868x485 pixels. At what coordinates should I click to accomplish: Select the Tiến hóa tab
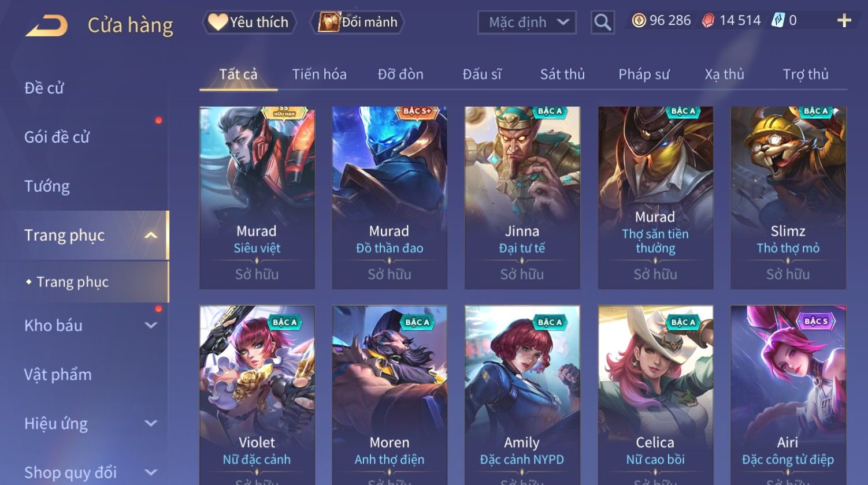[319, 74]
